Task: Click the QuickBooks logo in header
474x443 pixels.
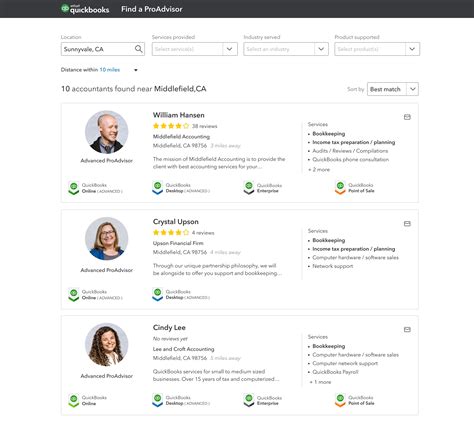Action: (x=85, y=9)
